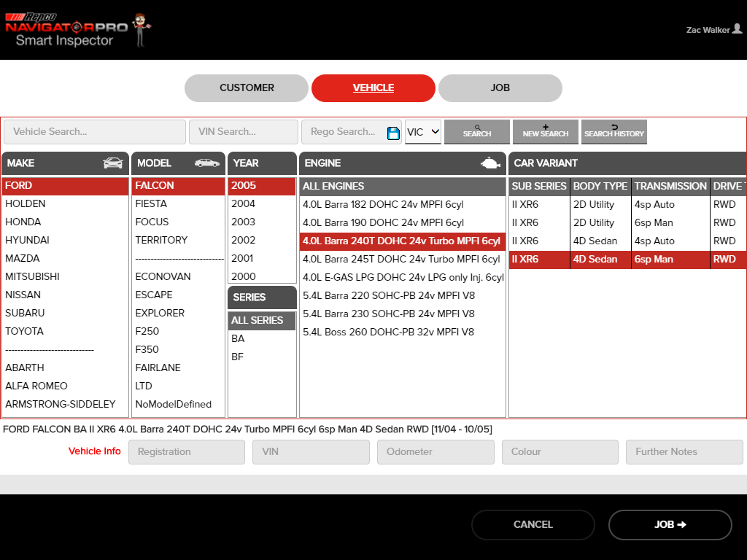Choose ESCAPE model

[x=178, y=295]
